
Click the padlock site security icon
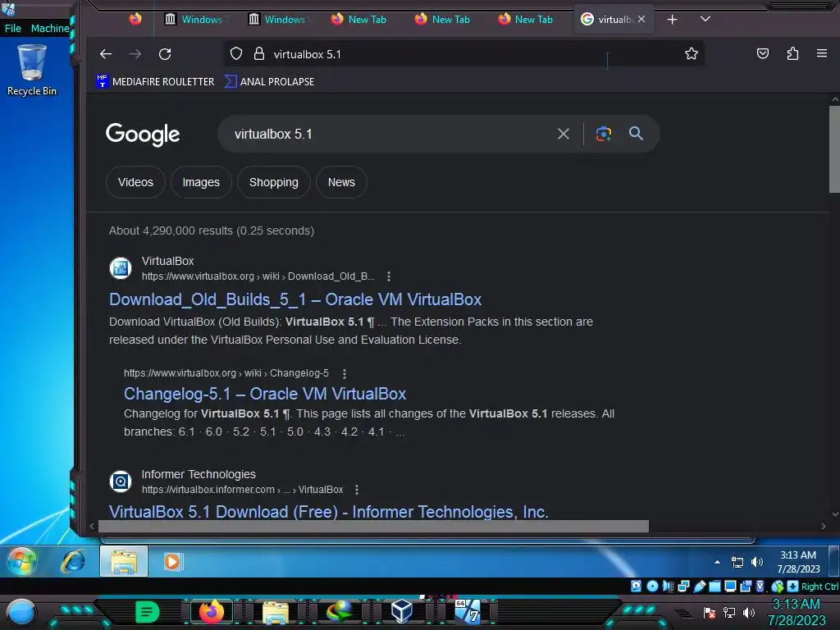[259, 53]
